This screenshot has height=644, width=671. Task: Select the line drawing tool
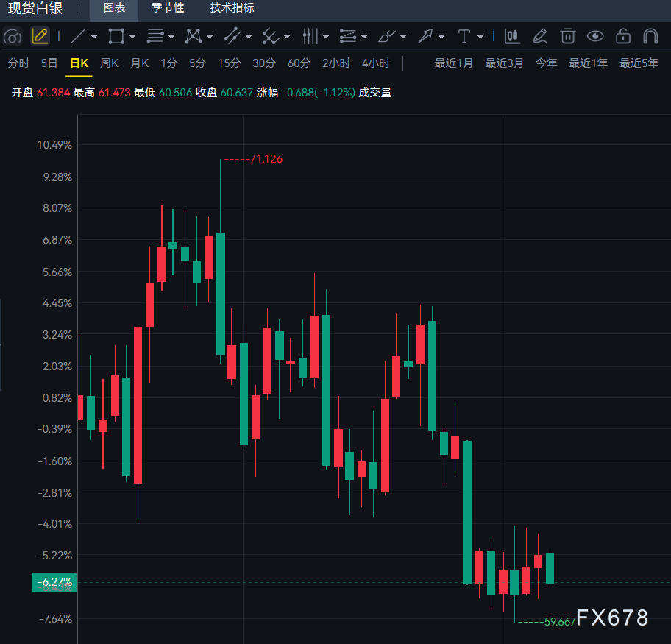pyautogui.click(x=77, y=36)
